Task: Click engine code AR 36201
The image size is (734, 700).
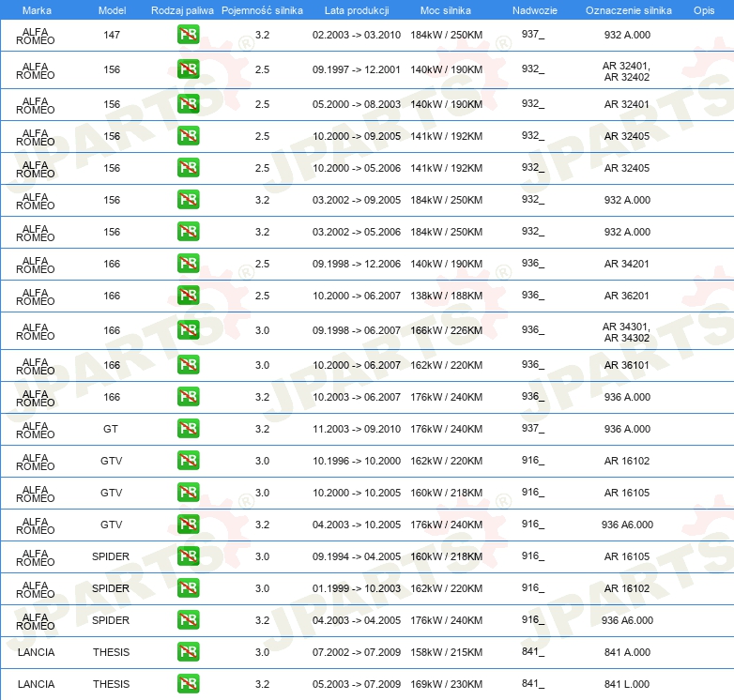Action: click(x=627, y=296)
